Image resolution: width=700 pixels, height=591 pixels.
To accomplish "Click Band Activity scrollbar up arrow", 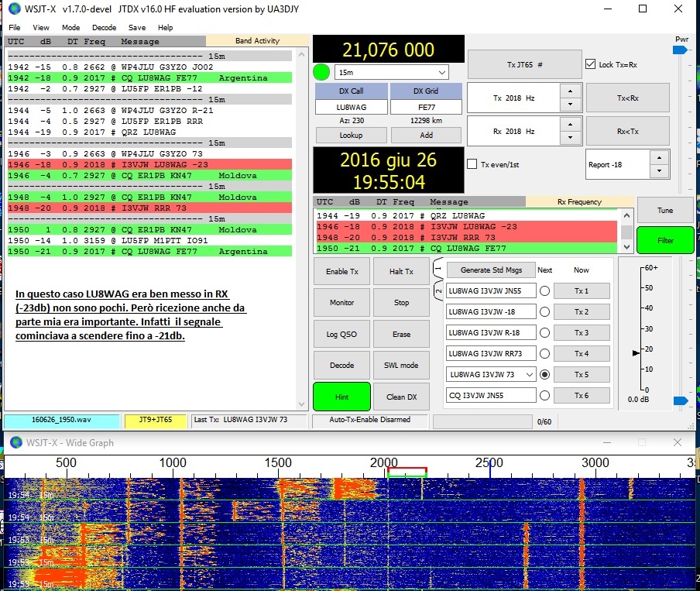I will click(302, 54).
